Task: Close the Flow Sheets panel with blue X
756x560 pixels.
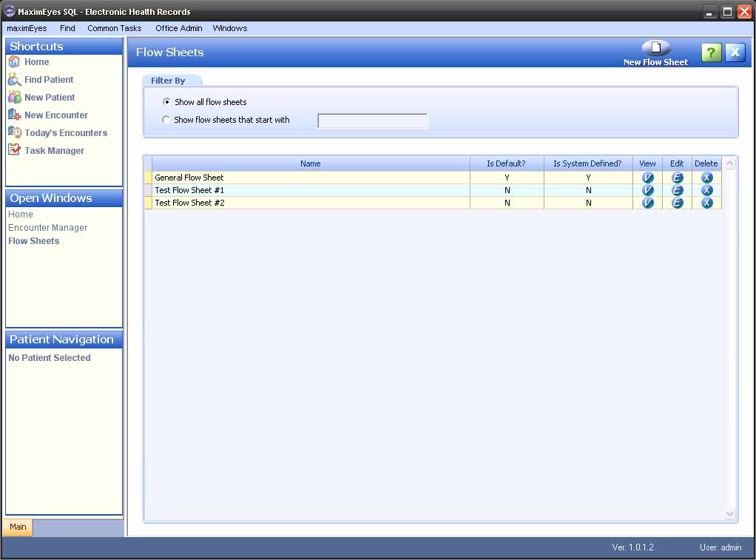Action: point(735,52)
